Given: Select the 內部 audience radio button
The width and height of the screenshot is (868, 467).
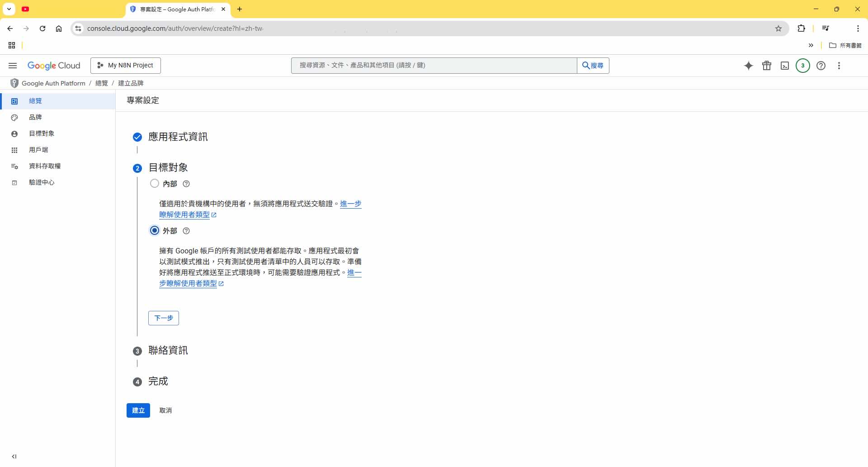Looking at the screenshot, I should (154, 184).
